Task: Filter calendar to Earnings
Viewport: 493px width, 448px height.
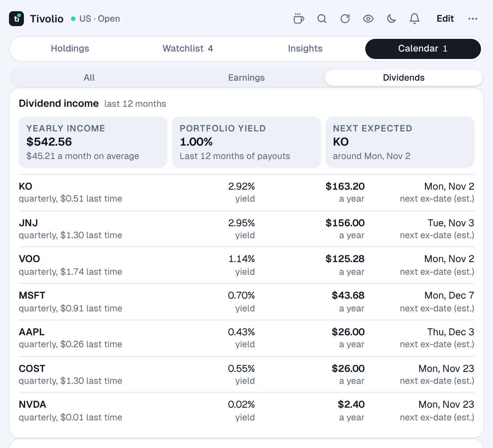Action: [x=246, y=78]
